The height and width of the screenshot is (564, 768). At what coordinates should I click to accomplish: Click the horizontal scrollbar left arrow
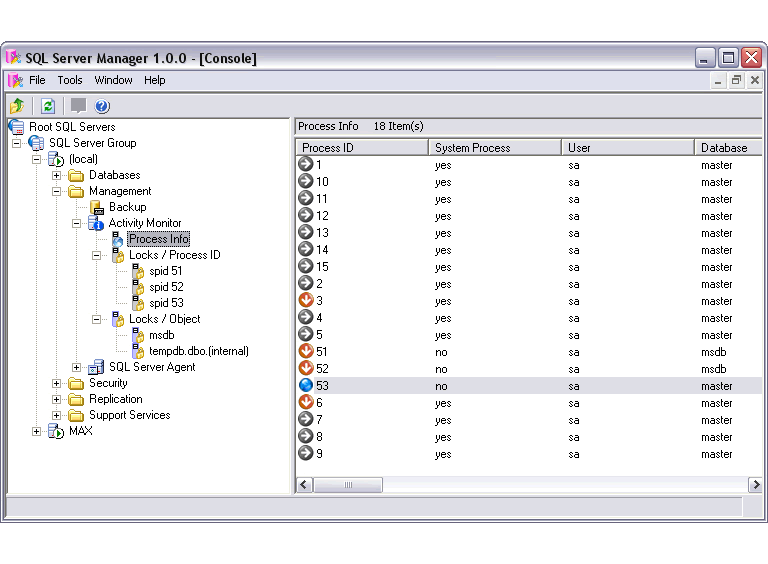[x=304, y=485]
